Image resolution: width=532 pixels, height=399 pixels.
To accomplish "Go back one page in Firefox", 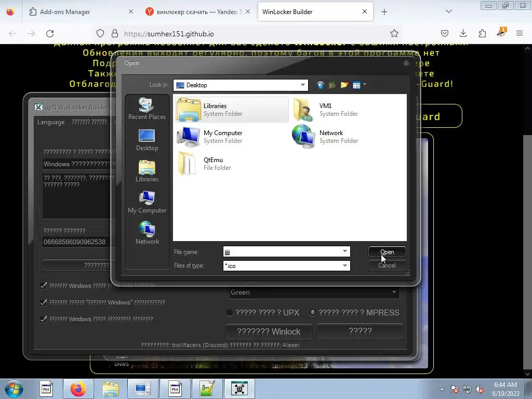I will 12,34.
